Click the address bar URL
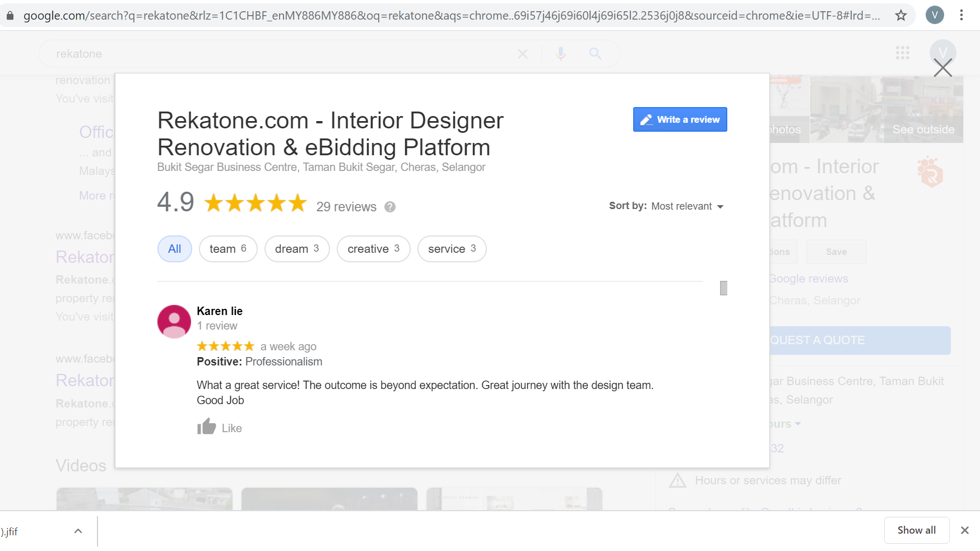980x551 pixels. coord(452,15)
